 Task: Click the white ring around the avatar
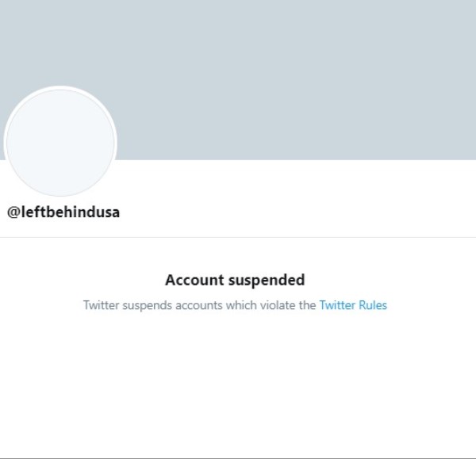(60, 88)
